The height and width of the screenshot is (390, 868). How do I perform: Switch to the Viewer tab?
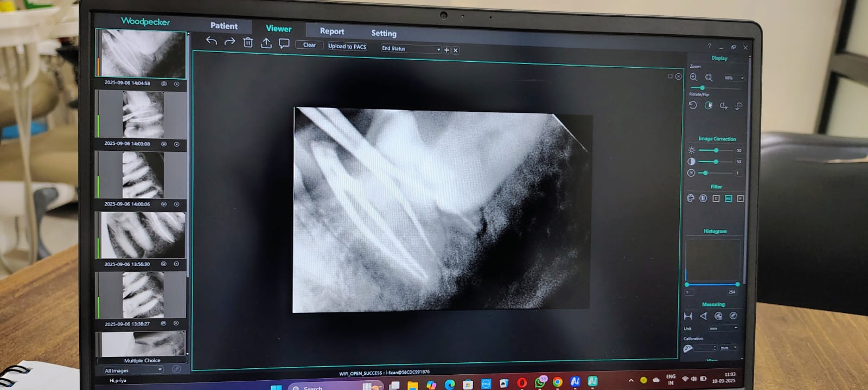[x=279, y=28]
